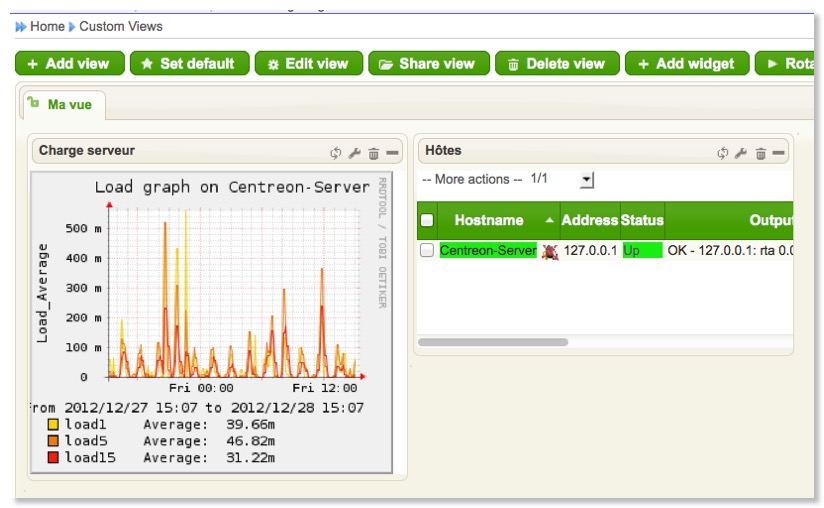This screenshot has height=508, width=824.
Task: Click the Share view button
Action: [429, 64]
